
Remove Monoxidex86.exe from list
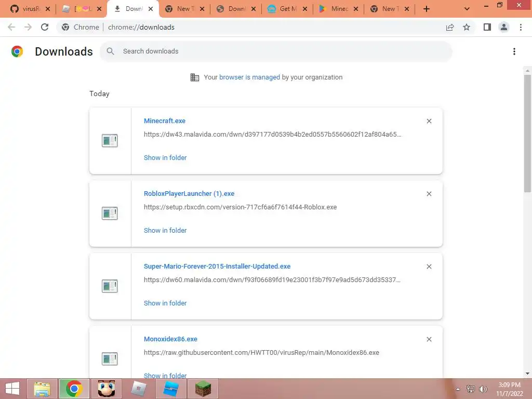429,339
